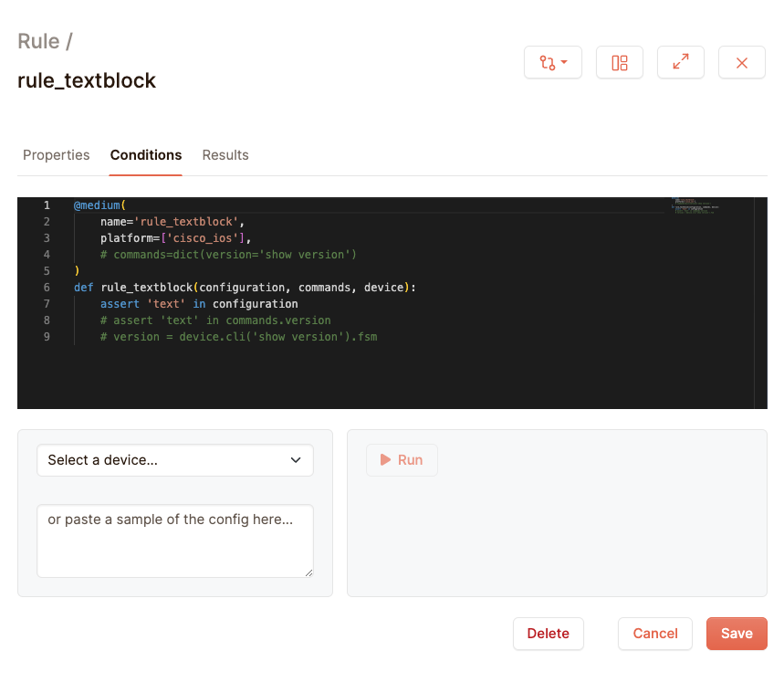Screen dimensions: 784x693
Task: Select the Conditions tab
Action: point(146,155)
